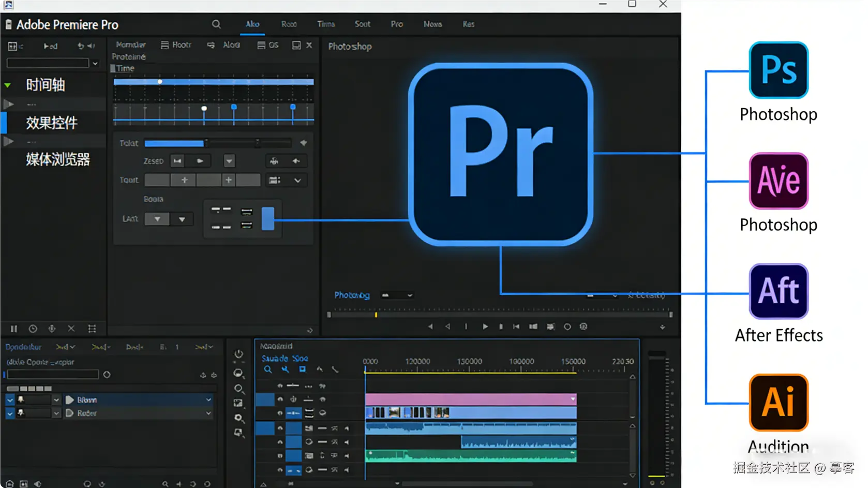This screenshot has height=488, width=868.
Task: Click the clock icon in left panel footer
Action: (33, 329)
